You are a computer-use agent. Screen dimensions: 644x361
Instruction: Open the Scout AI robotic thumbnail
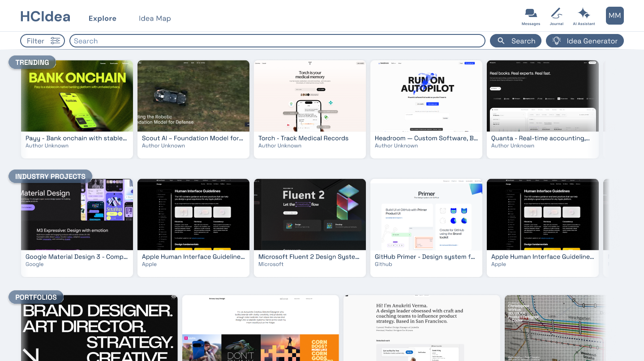(193, 96)
